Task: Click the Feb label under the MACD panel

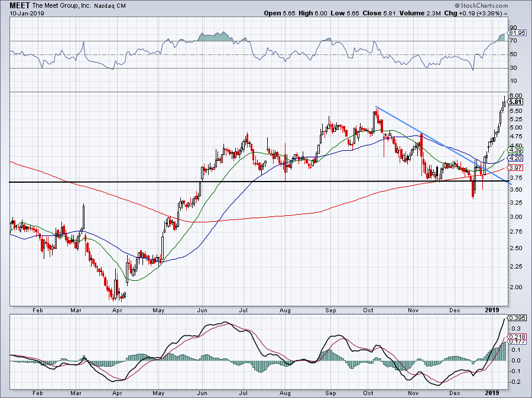Action: click(x=37, y=393)
